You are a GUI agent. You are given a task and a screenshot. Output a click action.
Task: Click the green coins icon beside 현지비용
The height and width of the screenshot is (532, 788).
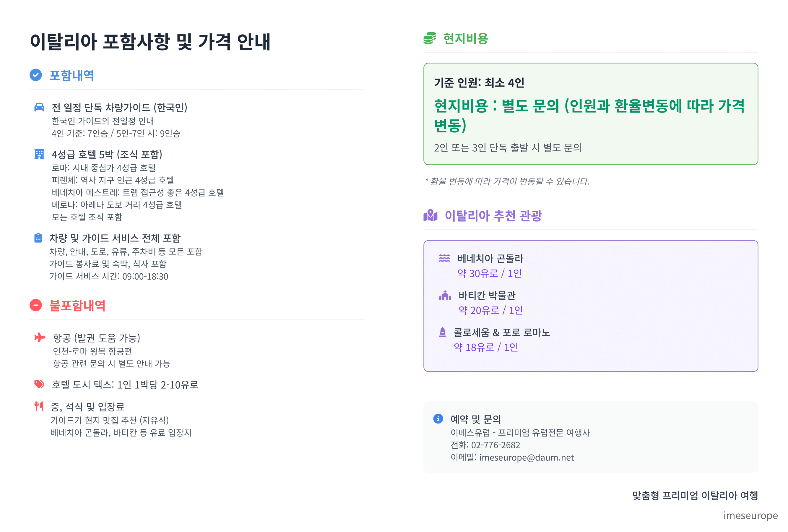tap(430, 38)
